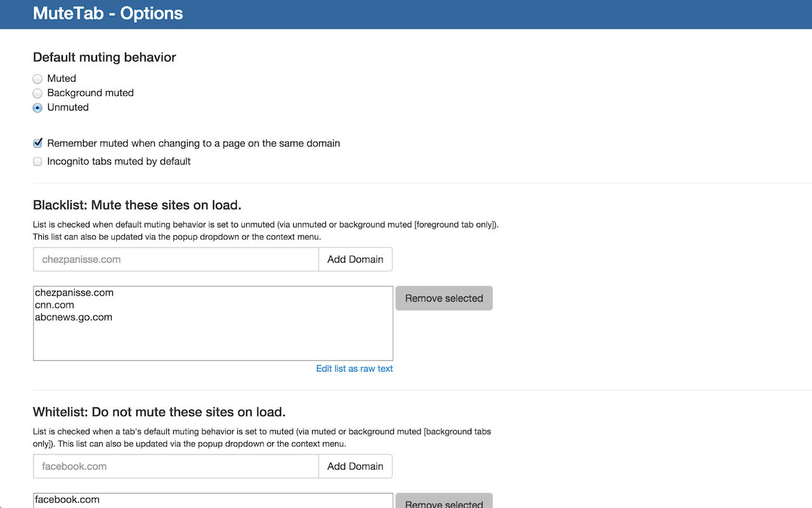Select facebook.com in the whitelist
Screen dimensions: 812x508
pos(67,500)
